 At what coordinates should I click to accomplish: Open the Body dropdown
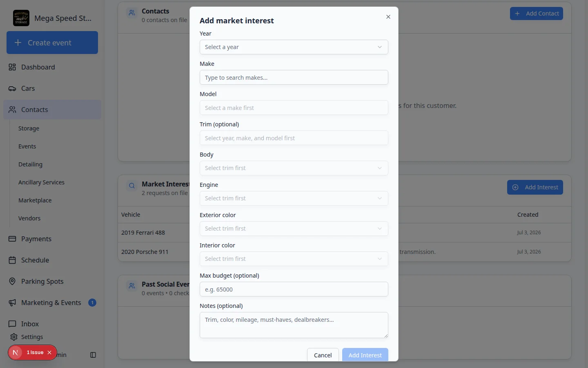(294, 168)
